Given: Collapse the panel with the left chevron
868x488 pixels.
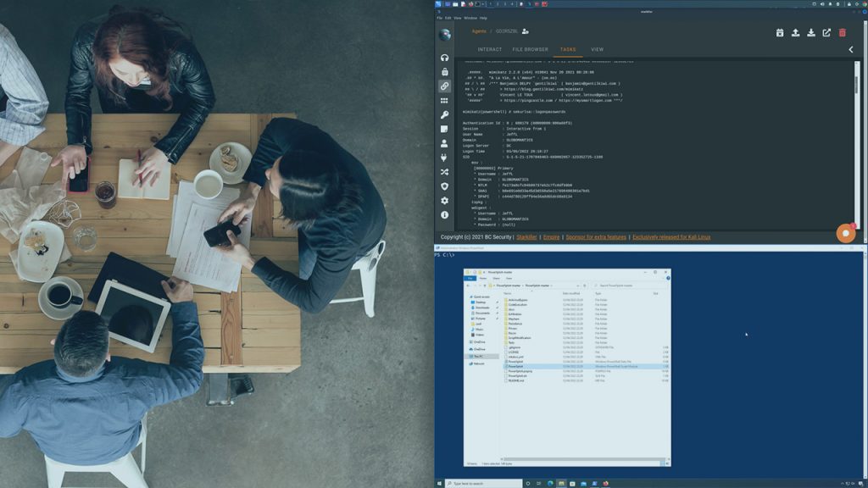Looking at the screenshot, I should click(x=851, y=49).
